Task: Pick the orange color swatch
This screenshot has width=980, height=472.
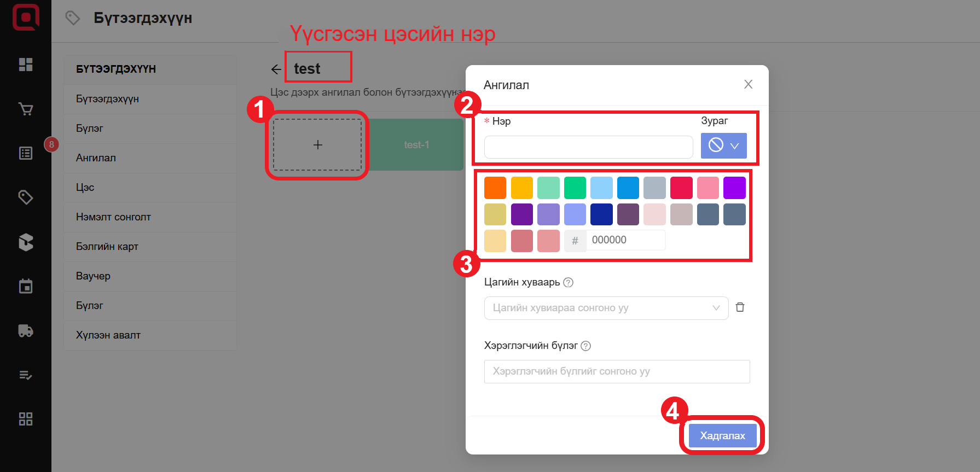Action: 495,188
